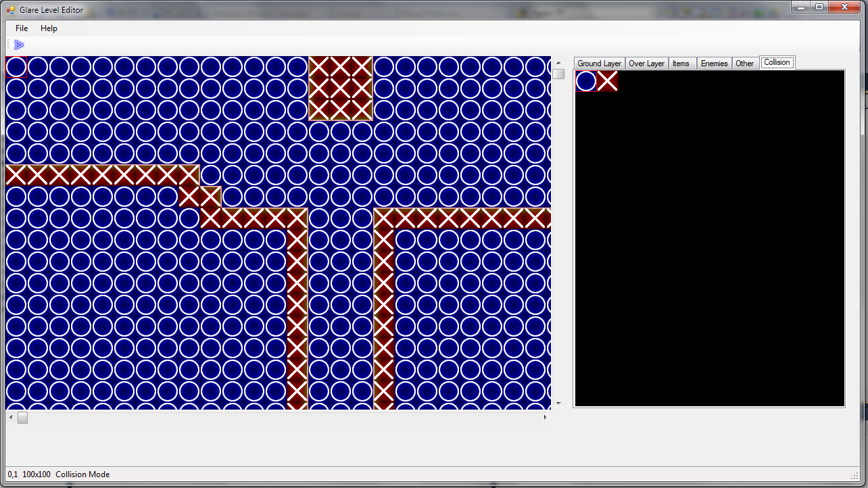The height and width of the screenshot is (488, 868).
Task: Click the 100x100 map size status text
Action: (37, 474)
